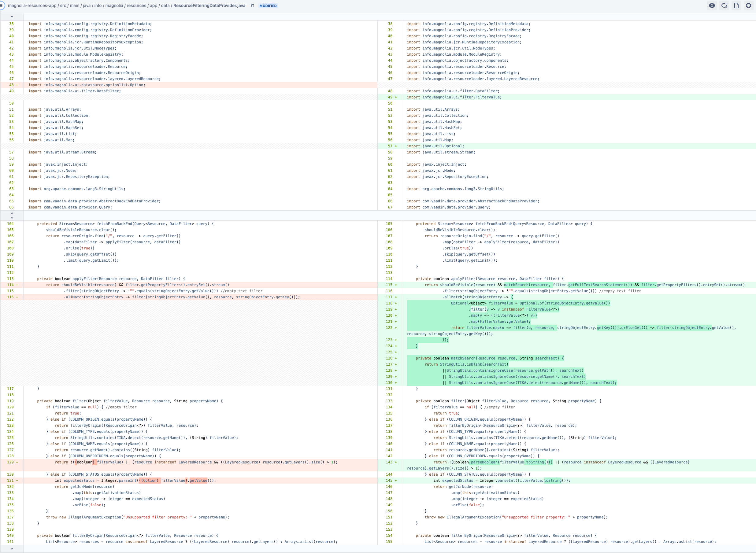Expand lines downward below line 66
The image size is (756, 553).
point(12,213)
